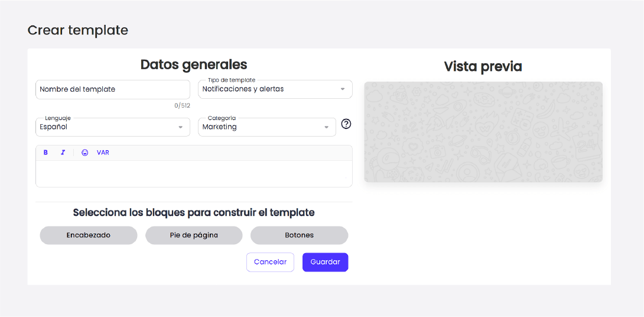The width and height of the screenshot is (644, 317).
Task: Click inside the message body text area
Action: pos(194,174)
